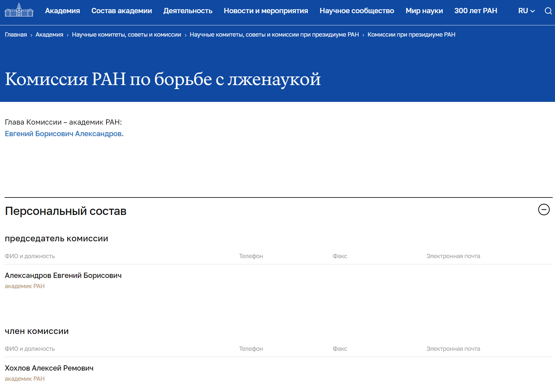Click ФИО и должность header under член комиссии
Image resolution: width=555 pixels, height=392 pixels.
pos(30,349)
